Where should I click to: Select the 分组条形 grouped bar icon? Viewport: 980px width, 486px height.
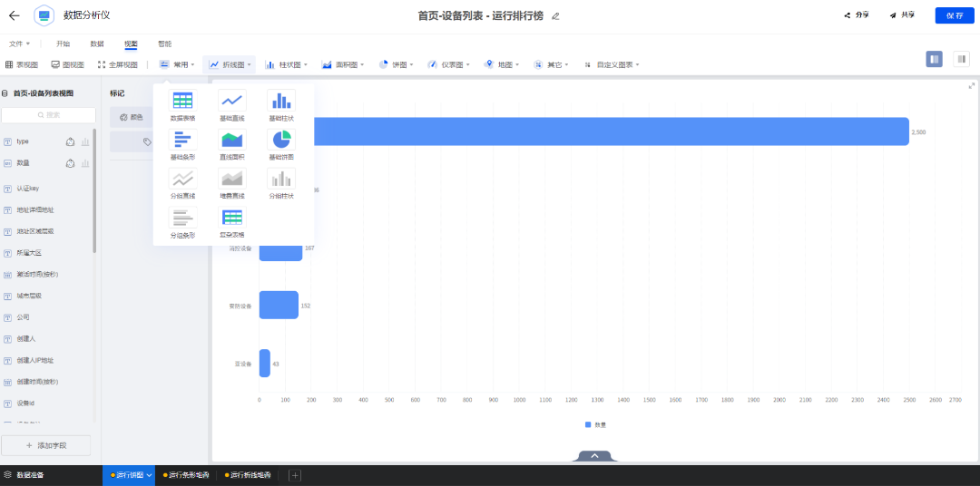coord(182,217)
